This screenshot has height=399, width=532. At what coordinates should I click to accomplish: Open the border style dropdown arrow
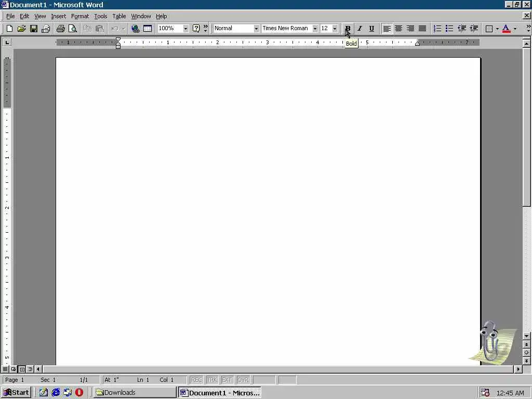tap(497, 29)
